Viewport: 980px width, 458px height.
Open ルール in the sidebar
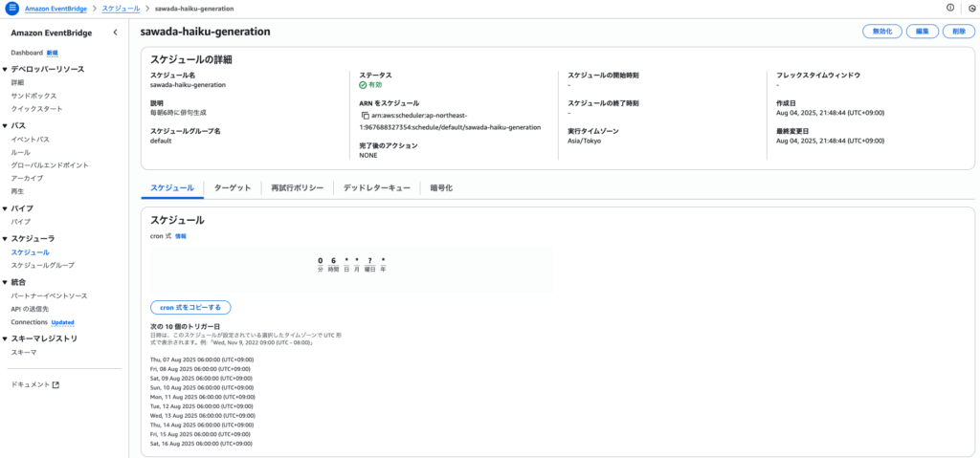click(x=21, y=152)
